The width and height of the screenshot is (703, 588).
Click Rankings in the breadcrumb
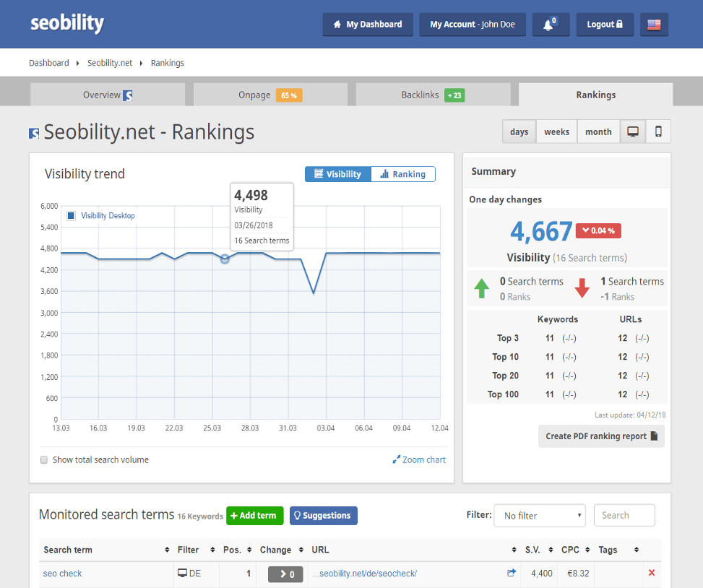[167, 63]
